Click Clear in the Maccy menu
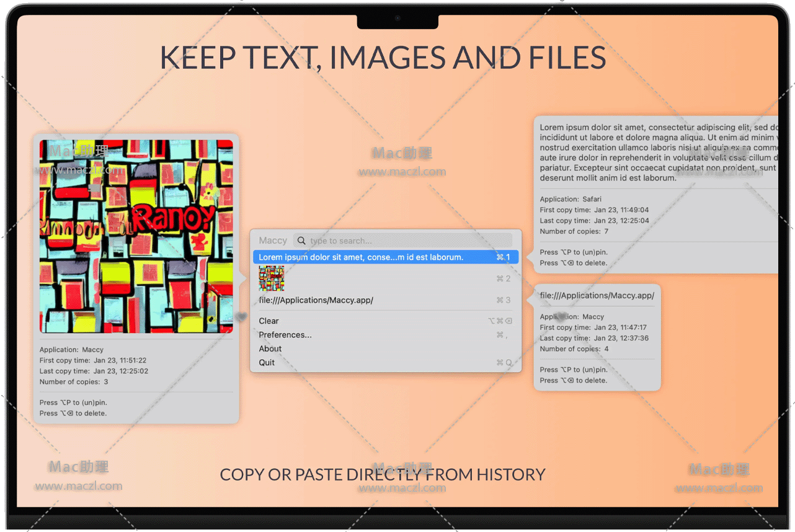This screenshot has width=795, height=532. [x=269, y=321]
